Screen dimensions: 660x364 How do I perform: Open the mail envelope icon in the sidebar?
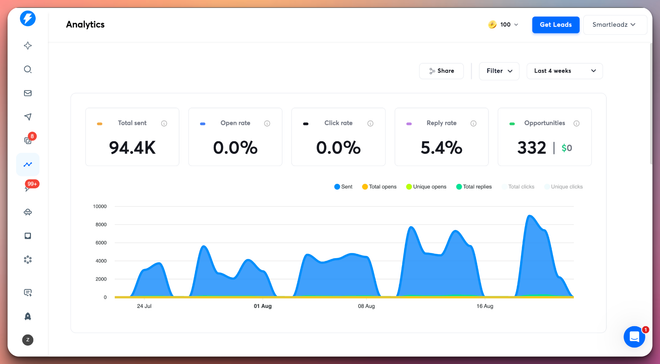[x=28, y=93]
